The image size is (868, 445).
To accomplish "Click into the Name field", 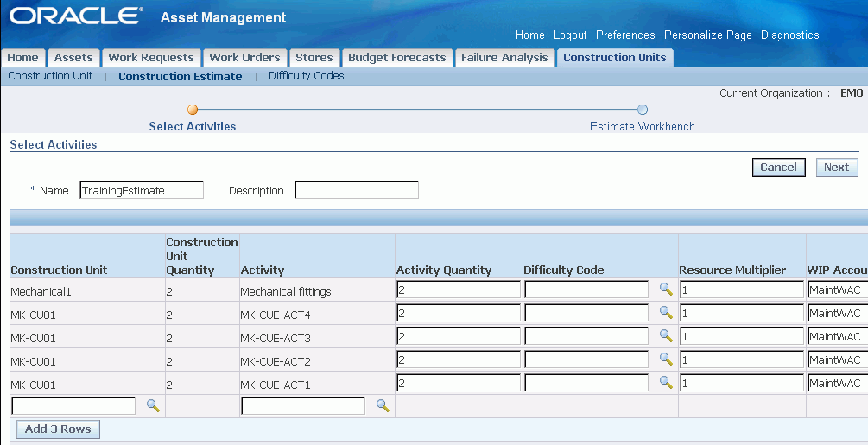I will (142, 190).
